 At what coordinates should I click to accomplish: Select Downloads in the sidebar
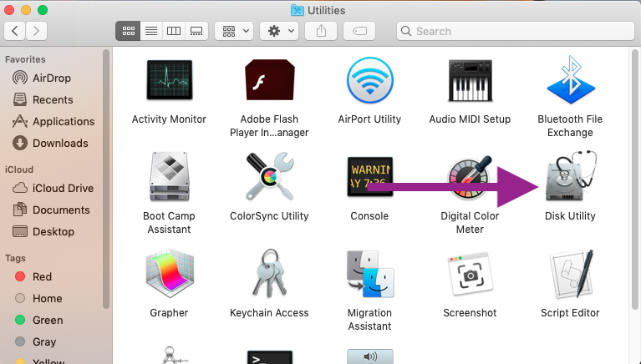tap(51, 143)
